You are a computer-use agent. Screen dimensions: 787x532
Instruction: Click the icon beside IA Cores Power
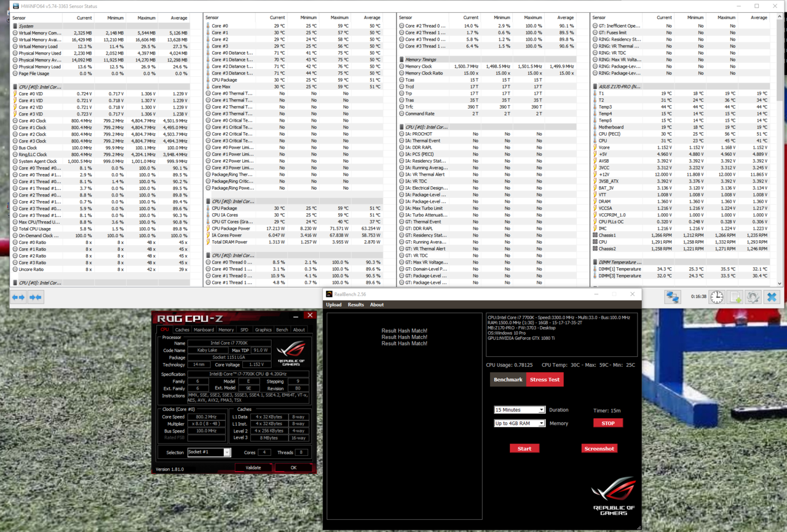coord(208,235)
